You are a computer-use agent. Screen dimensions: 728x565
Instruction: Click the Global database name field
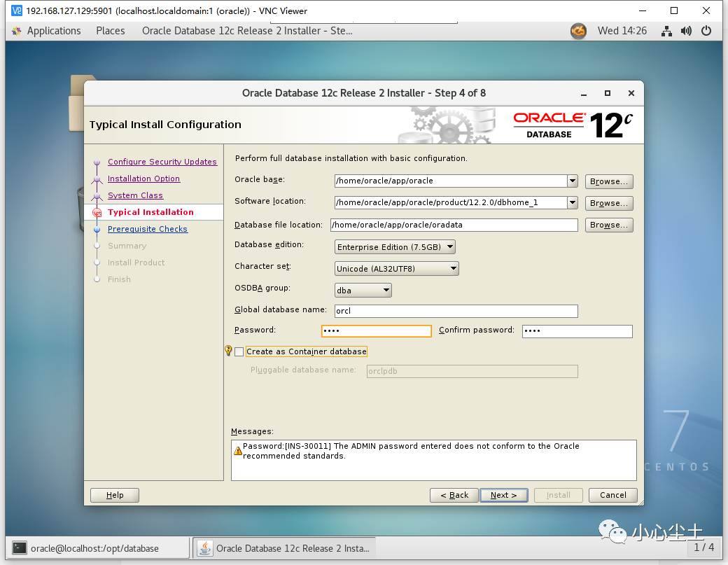coord(456,311)
